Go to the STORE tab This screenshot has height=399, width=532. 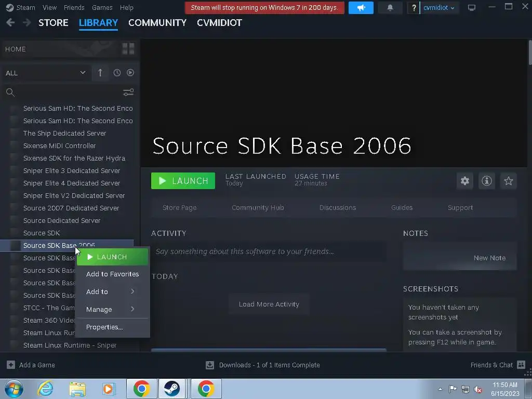click(54, 23)
